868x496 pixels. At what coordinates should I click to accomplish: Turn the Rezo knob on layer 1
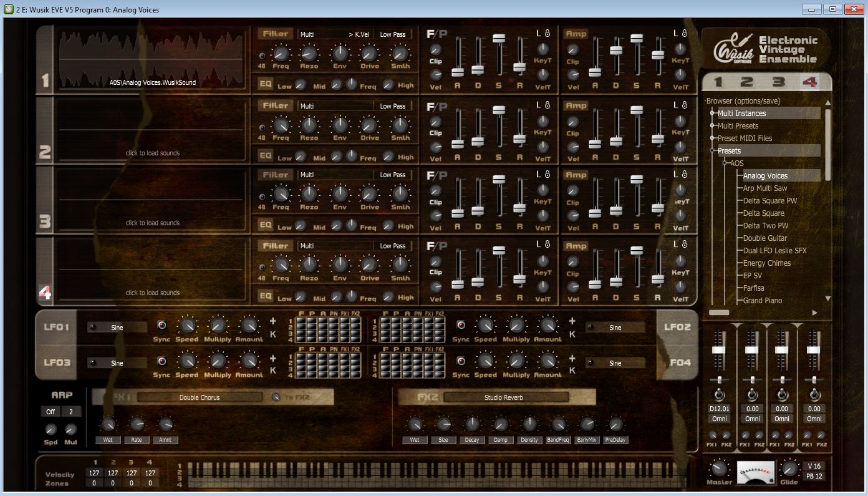pos(309,54)
